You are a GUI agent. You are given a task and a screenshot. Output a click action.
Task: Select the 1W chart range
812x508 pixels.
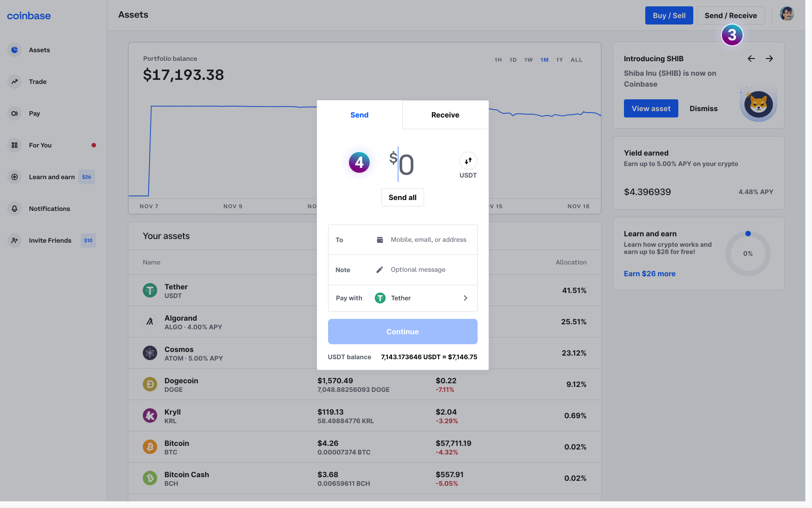528,60
